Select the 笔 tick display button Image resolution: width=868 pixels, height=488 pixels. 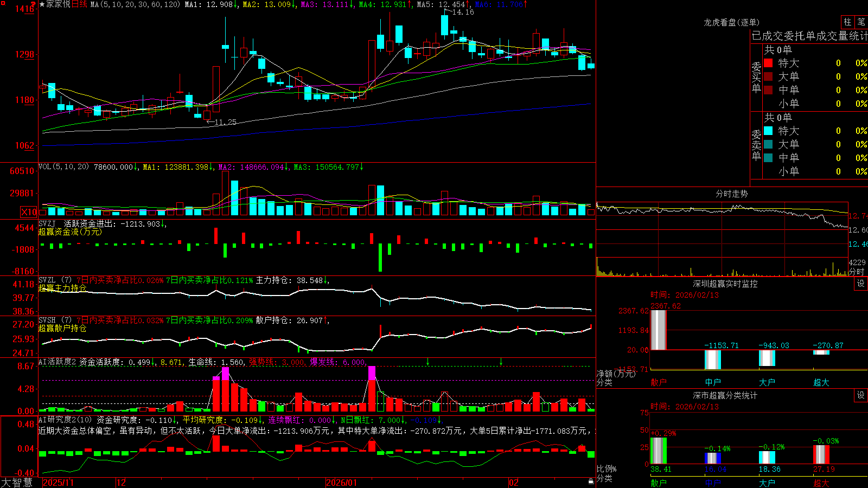tap(861, 22)
